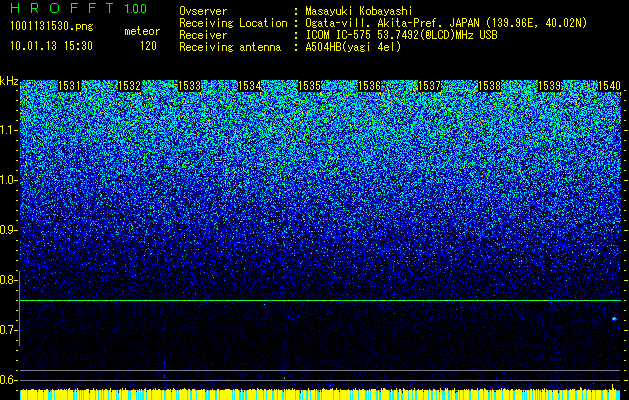This screenshot has width=629, height=400.
Task: Click the bright meteor echo spot near 1540
Action: (614, 319)
